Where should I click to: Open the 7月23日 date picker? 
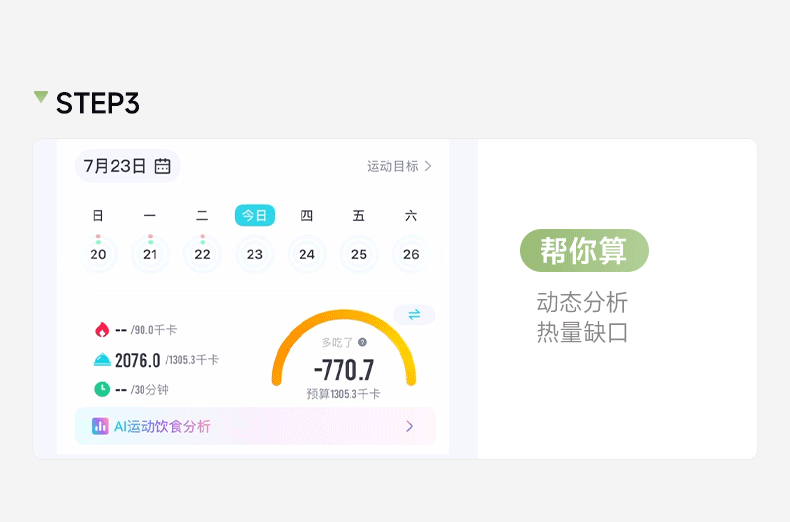126,166
